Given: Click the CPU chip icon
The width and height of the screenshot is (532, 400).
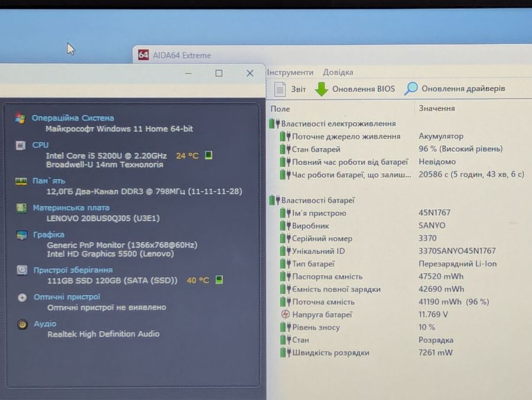Looking at the screenshot, I should [21, 145].
